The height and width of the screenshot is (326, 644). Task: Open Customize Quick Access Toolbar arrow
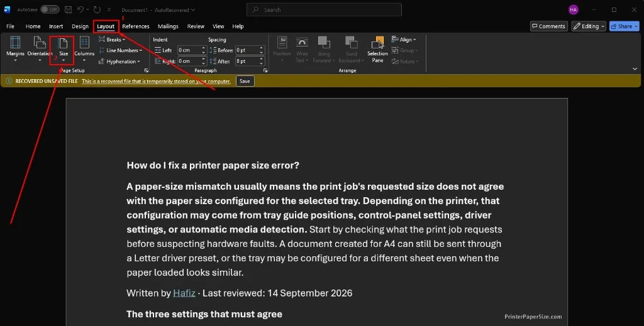(109, 9)
